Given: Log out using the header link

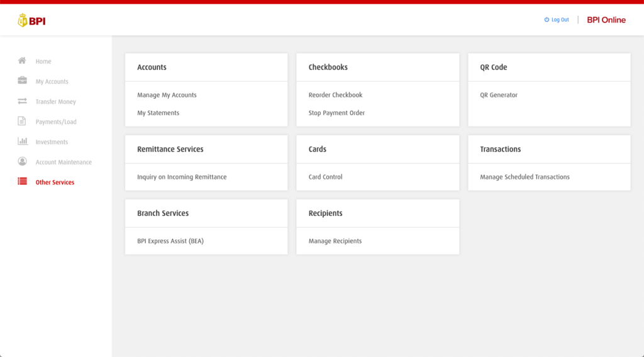Looking at the screenshot, I should [557, 20].
